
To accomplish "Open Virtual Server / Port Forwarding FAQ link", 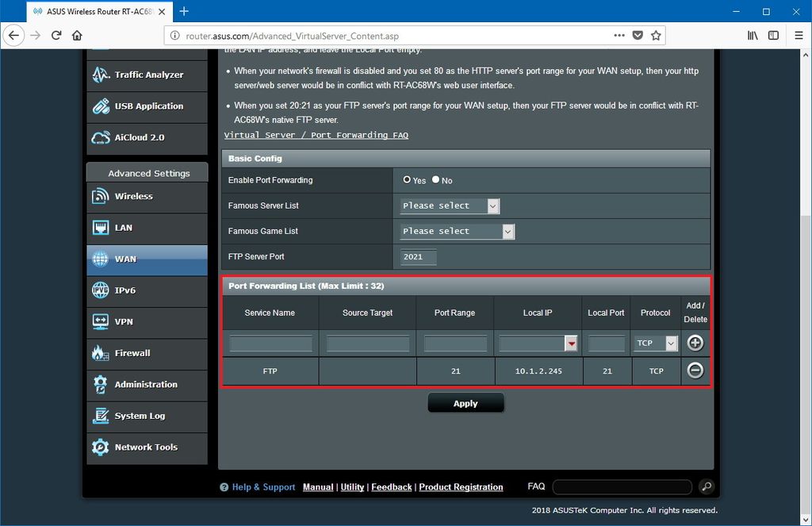I will pyautogui.click(x=316, y=135).
